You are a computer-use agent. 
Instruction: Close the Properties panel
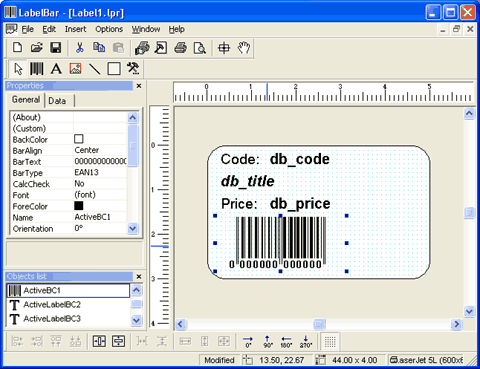tap(139, 86)
